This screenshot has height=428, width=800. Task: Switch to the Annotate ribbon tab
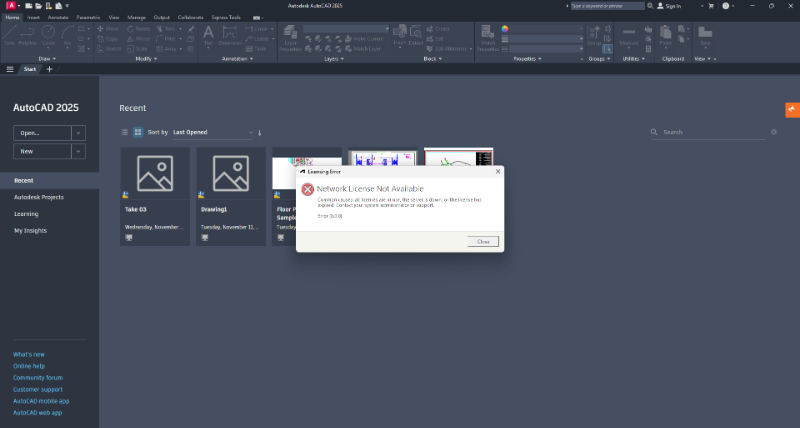click(x=58, y=17)
